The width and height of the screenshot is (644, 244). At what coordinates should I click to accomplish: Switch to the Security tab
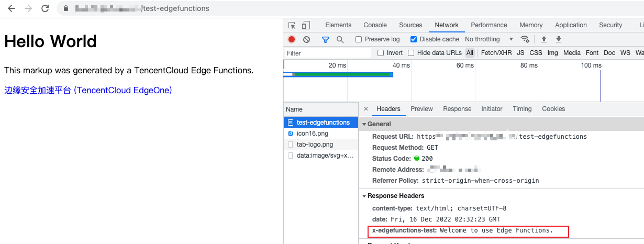[x=610, y=25]
